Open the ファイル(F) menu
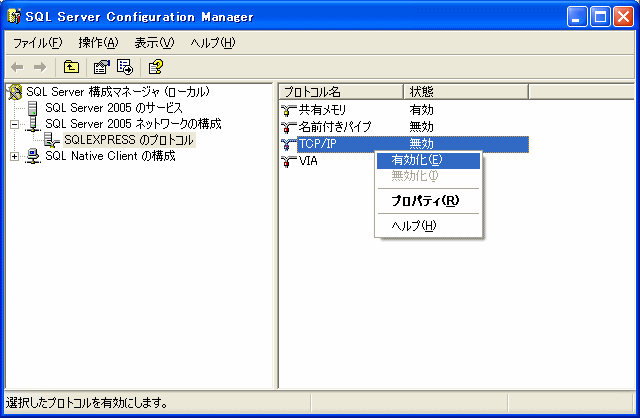 coord(38,43)
